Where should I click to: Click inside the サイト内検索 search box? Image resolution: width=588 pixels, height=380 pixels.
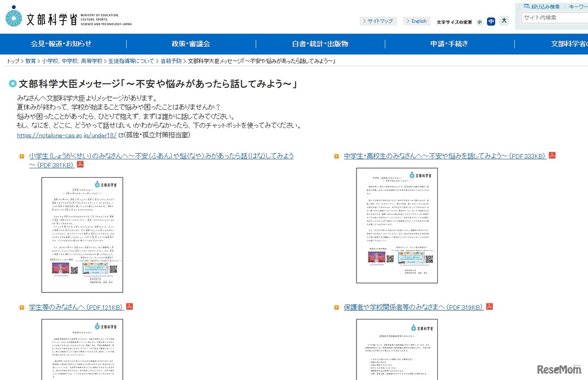pos(554,17)
